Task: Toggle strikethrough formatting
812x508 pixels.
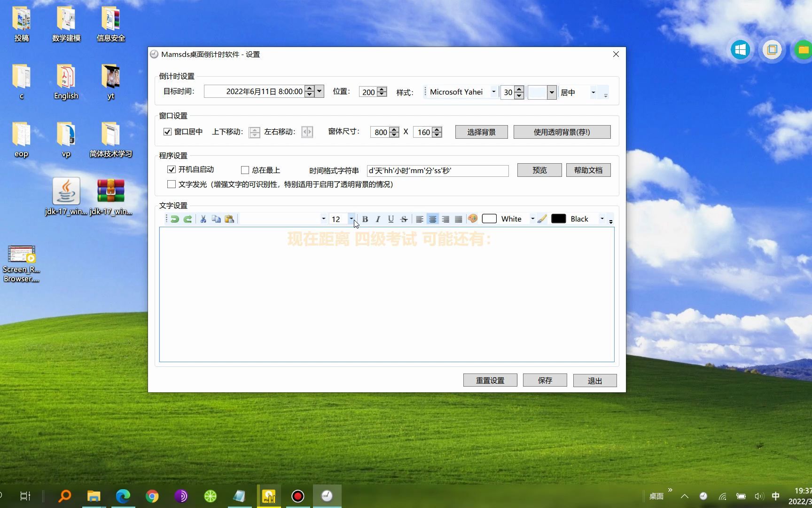Action: [404, 219]
